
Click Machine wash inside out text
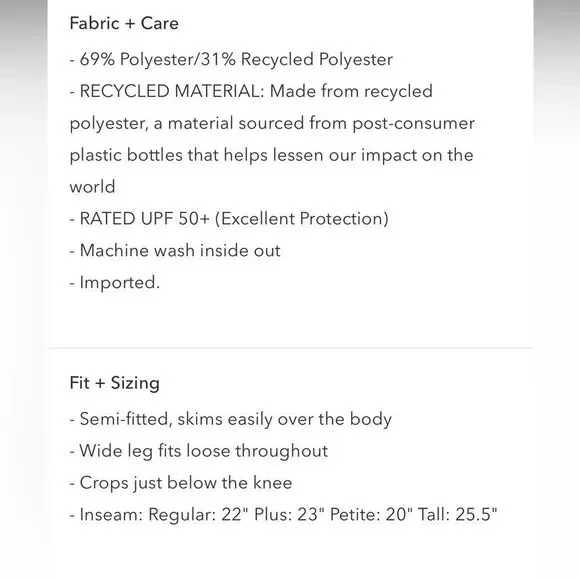click(175, 251)
